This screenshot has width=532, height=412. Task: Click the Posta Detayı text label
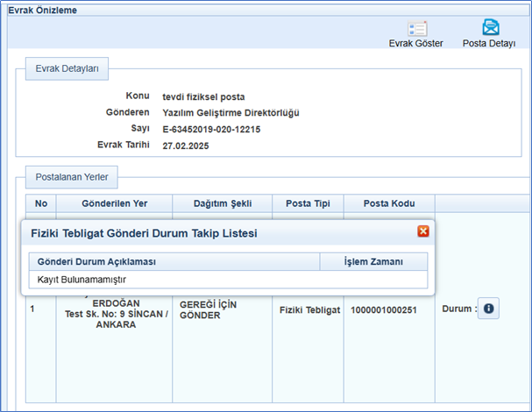488,44
